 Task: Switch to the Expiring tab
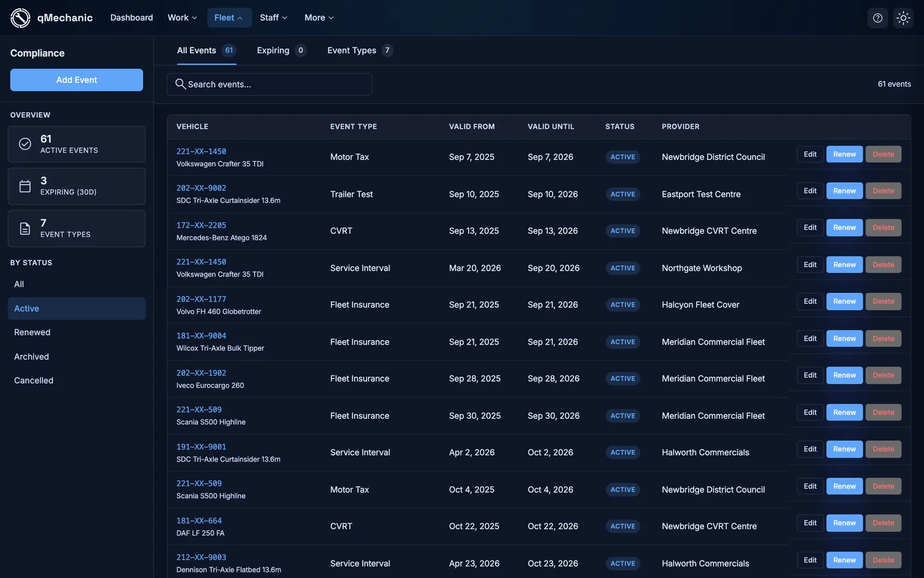[x=281, y=50]
